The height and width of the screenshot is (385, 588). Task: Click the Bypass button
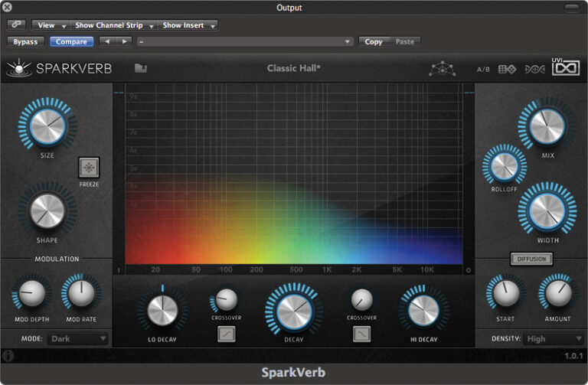(25, 41)
